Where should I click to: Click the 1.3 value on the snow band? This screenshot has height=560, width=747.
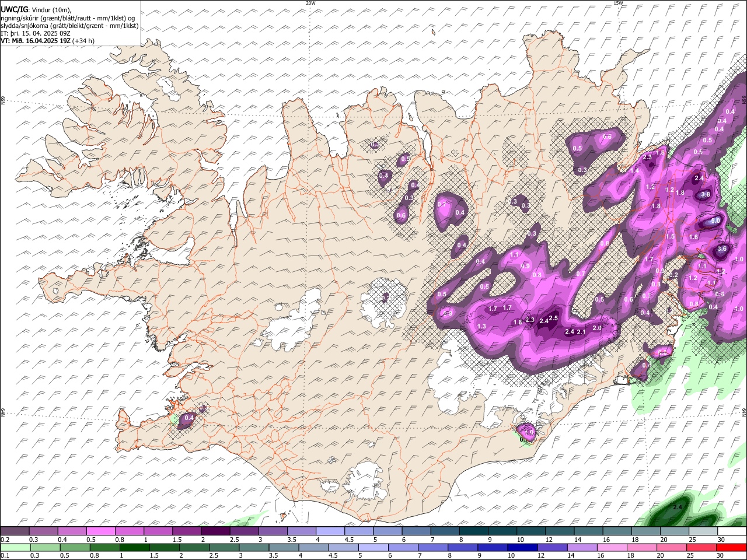(481, 326)
